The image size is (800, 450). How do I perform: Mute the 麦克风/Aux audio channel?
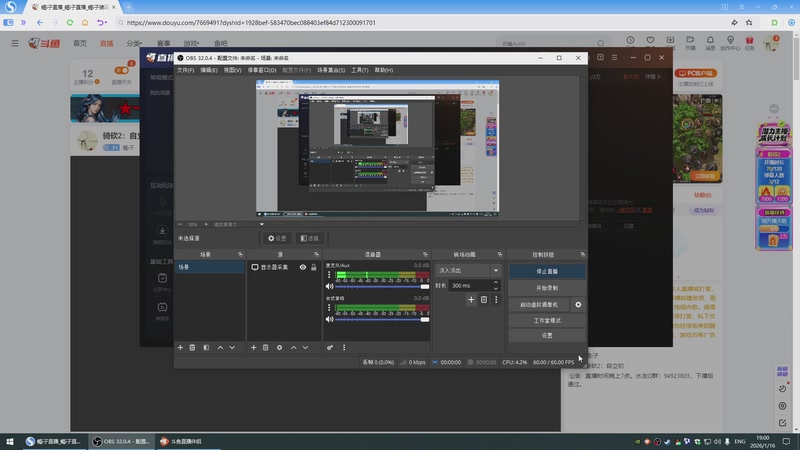point(330,286)
